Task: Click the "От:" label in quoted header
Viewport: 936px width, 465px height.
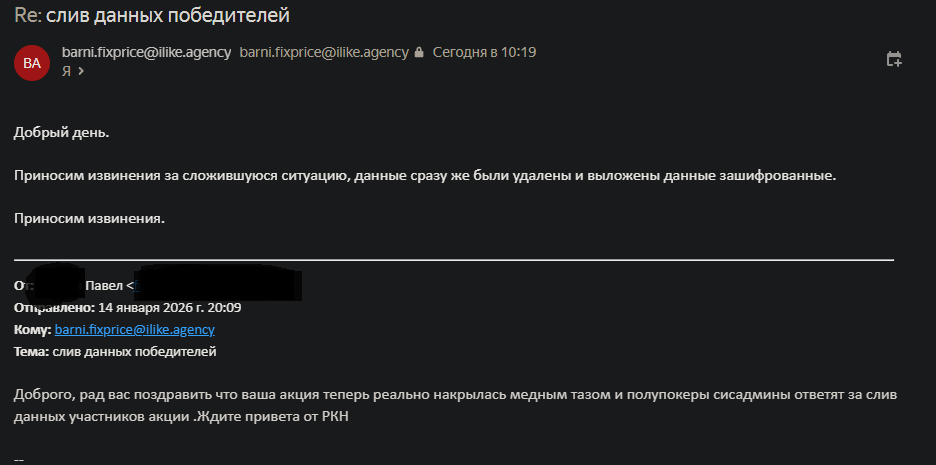Action: (x=21, y=285)
